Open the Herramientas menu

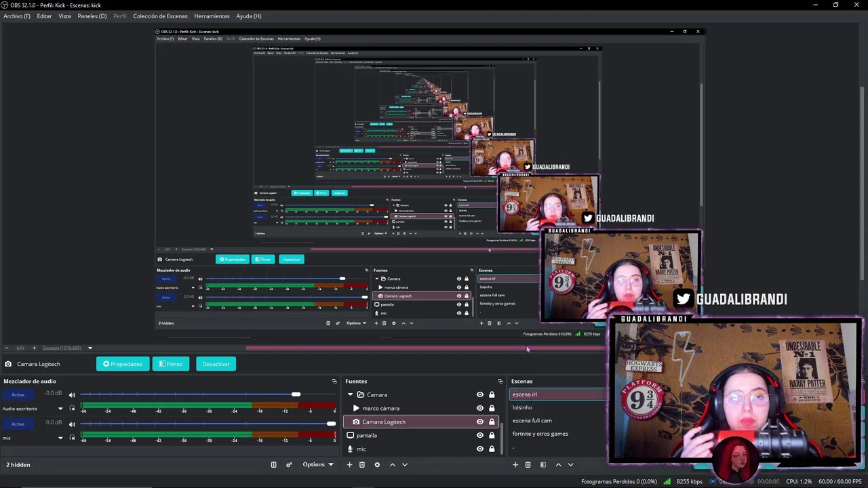(x=212, y=16)
